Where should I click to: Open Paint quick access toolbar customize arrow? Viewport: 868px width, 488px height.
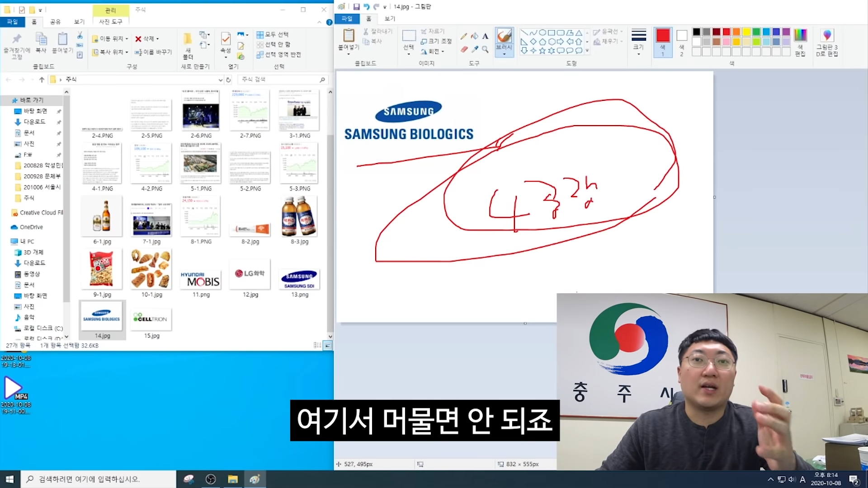point(385,7)
